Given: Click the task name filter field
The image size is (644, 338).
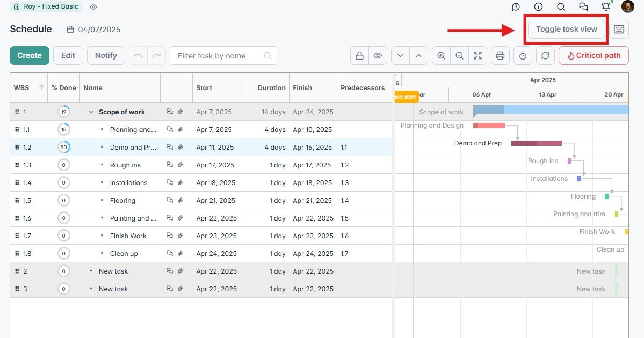Looking at the screenshot, I should [x=220, y=55].
